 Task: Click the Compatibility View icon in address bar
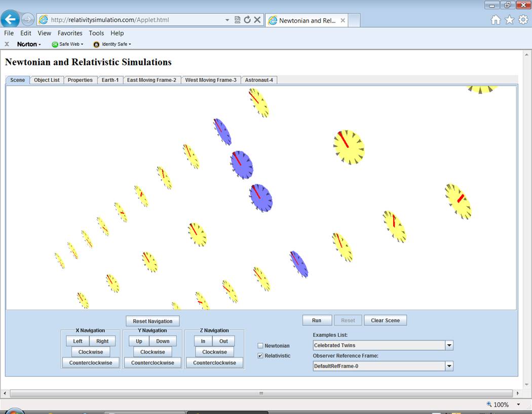tap(238, 20)
